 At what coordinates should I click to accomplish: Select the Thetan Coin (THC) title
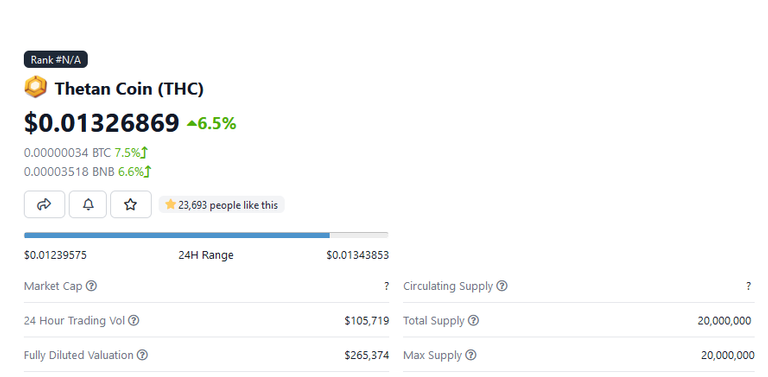click(129, 89)
